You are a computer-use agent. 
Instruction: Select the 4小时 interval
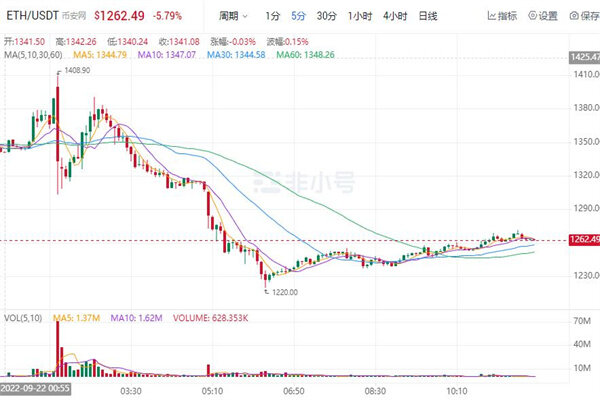pyautogui.click(x=394, y=16)
